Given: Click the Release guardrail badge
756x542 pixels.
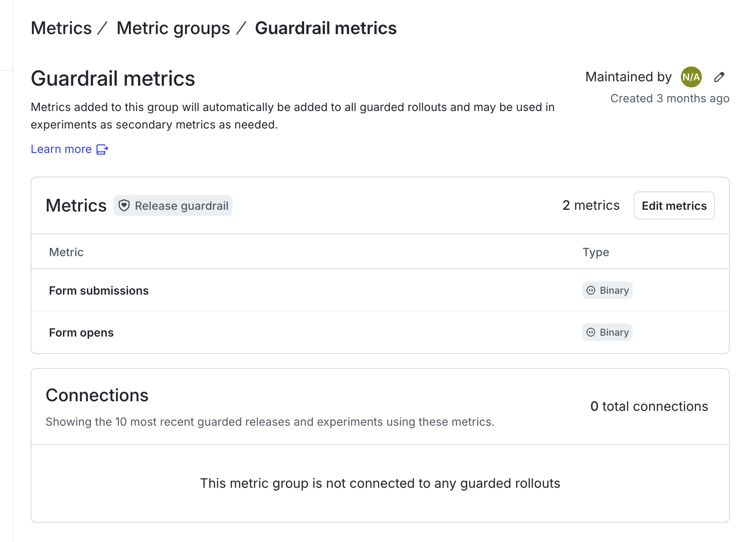Looking at the screenshot, I should tap(173, 205).
